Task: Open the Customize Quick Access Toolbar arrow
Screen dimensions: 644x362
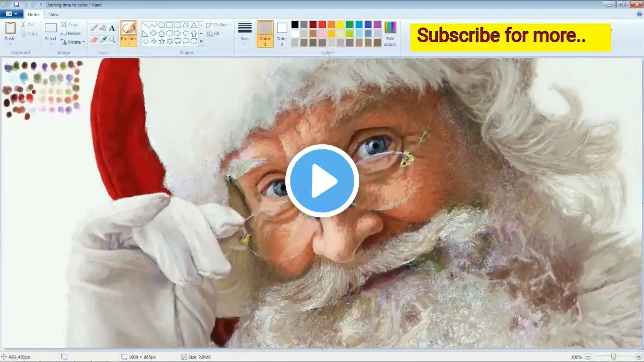Action: [x=41, y=5]
